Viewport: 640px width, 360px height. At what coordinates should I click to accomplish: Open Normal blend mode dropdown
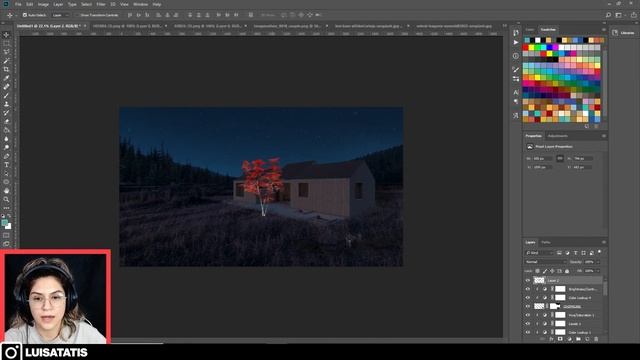pos(546,262)
